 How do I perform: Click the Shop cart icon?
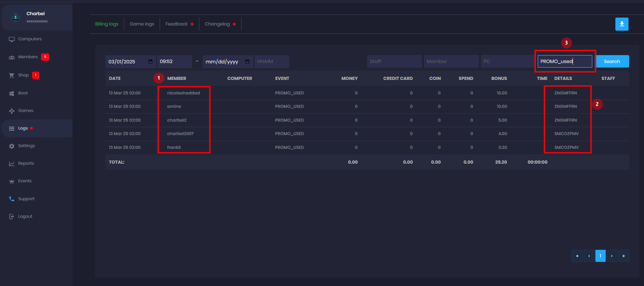click(12, 75)
